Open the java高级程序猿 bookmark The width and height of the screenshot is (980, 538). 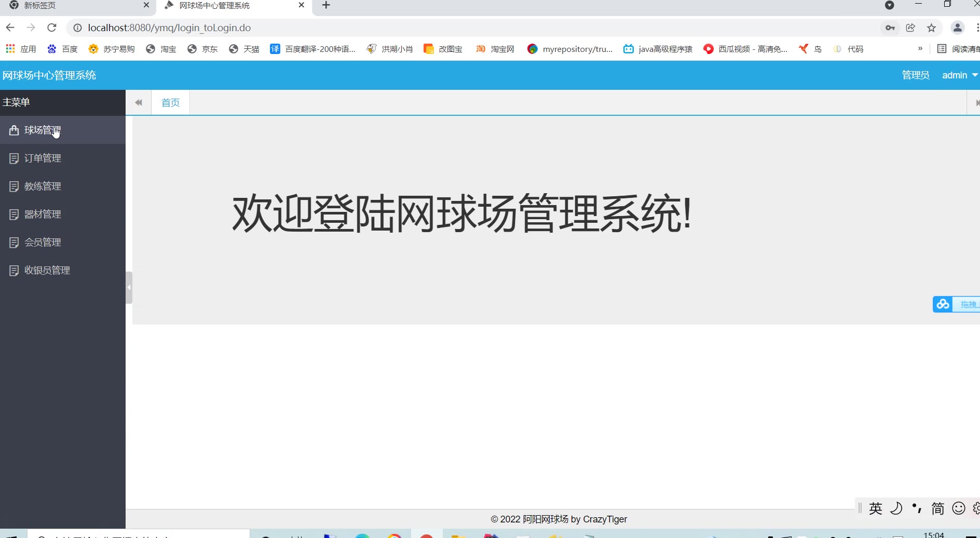pyautogui.click(x=658, y=49)
